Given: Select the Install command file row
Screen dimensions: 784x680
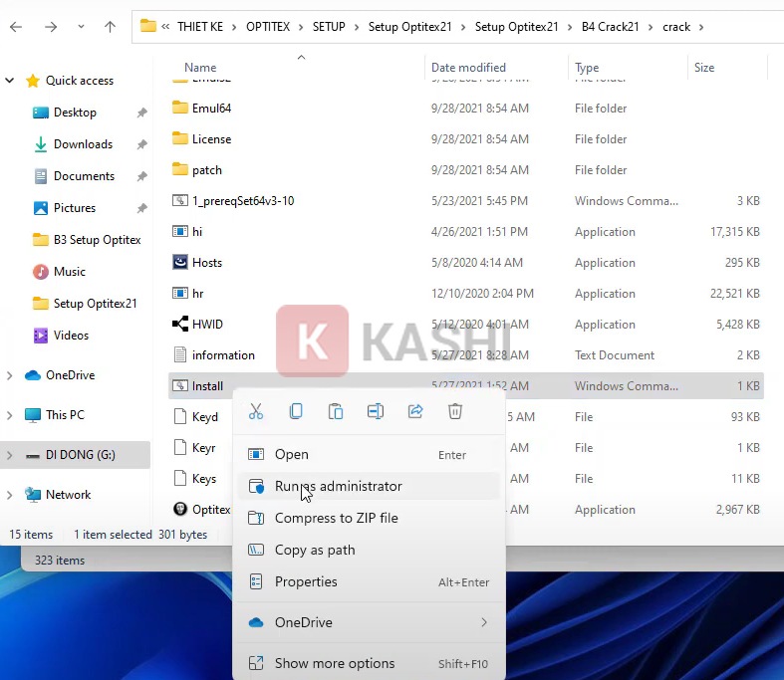Looking at the screenshot, I should 466,385.
